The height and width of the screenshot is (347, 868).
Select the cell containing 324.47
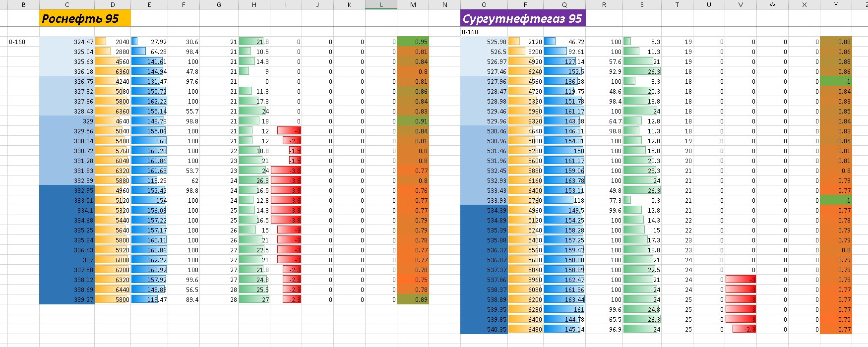pyautogui.click(x=67, y=42)
